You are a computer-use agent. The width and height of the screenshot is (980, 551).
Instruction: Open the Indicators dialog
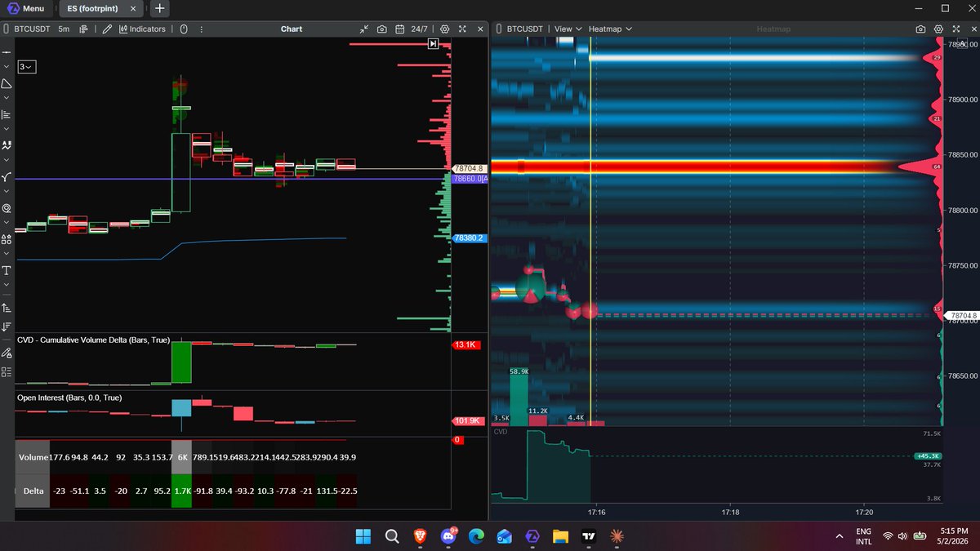click(x=142, y=29)
